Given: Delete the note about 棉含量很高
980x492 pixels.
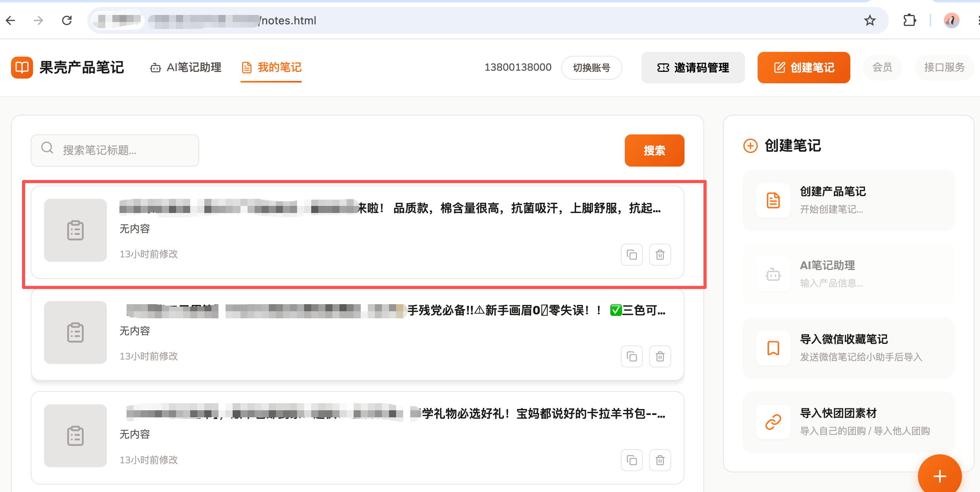Looking at the screenshot, I should point(660,255).
